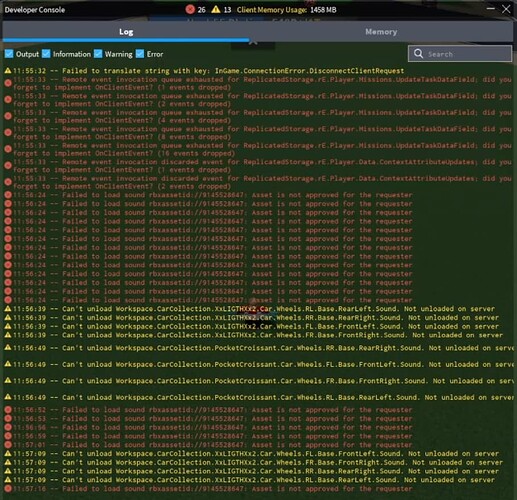Collapse the console with the small arrow handle

253,43
